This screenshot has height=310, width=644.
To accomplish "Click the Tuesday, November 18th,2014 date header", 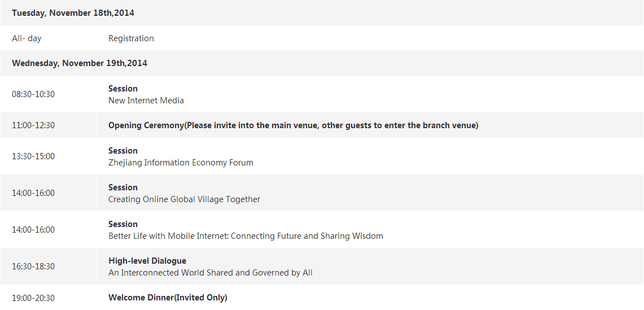I will click(73, 12).
